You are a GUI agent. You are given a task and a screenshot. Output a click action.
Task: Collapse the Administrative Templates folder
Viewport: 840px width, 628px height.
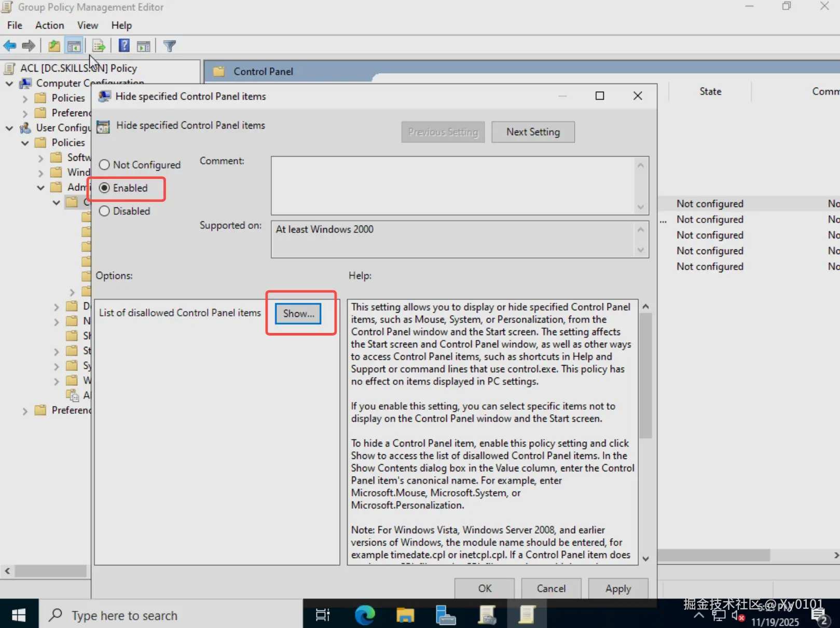(x=40, y=187)
